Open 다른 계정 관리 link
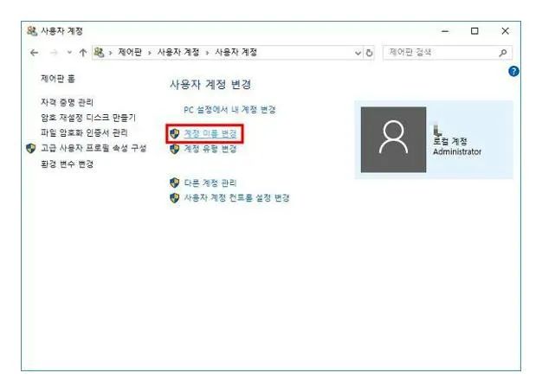Image resolution: width=542 pixels, height=392 pixels. [210, 183]
